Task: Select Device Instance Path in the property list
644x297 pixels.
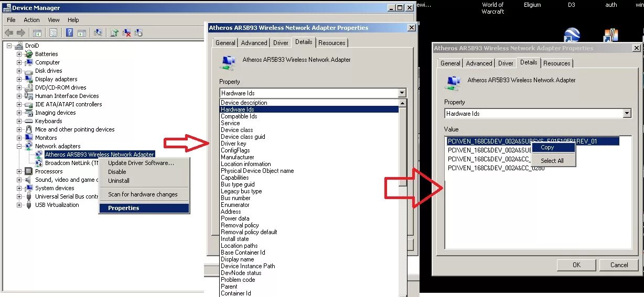Action: pyautogui.click(x=309, y=266)
